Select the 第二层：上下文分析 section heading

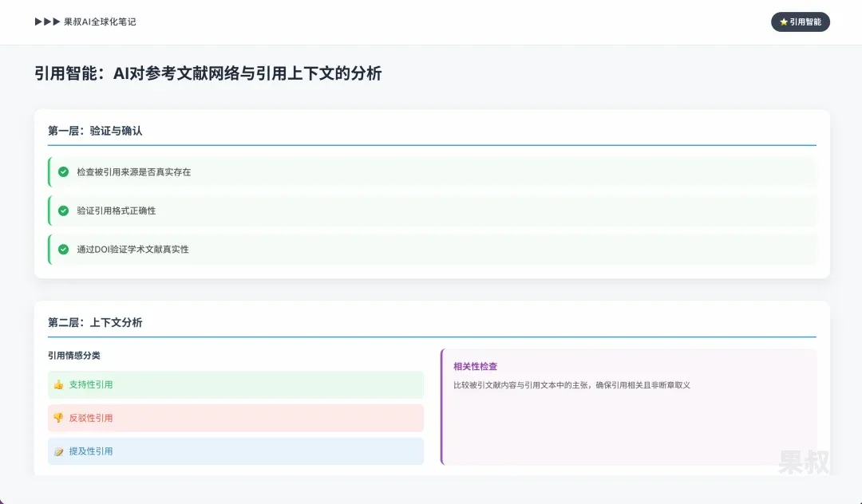pyautogui.click(x=95, y=322)
